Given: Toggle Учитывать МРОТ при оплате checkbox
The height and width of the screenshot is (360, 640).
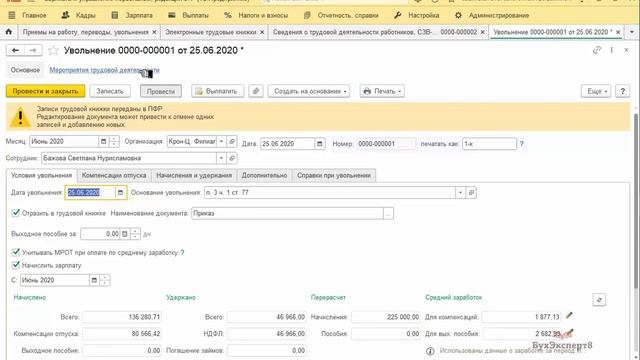Looking at the screenshot, I should [x=16, y=252].
